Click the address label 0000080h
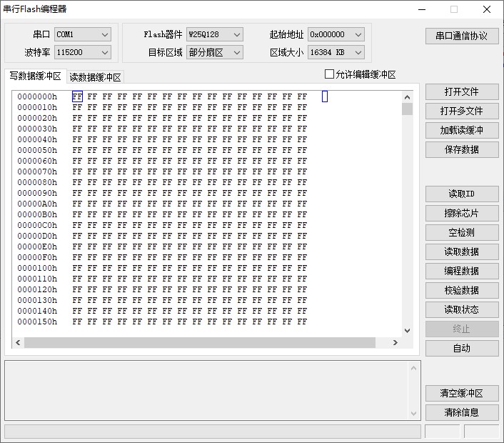The height and width of the screenshot is (443, 504). tap(37, 182)
